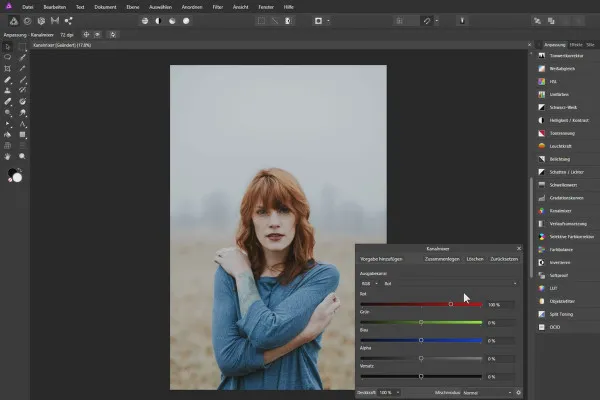This screenshot has width=600, height=400.
Task: Open blend options gear in Kanalmixer
Action: (518, 393)
